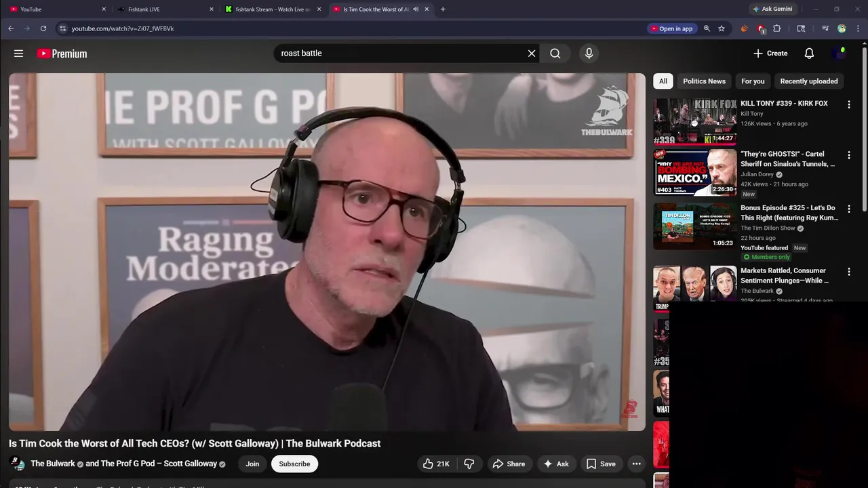This screenshot has width=868, height=488.
Task: Select the Politics News chip
Action: coord(704,81)
